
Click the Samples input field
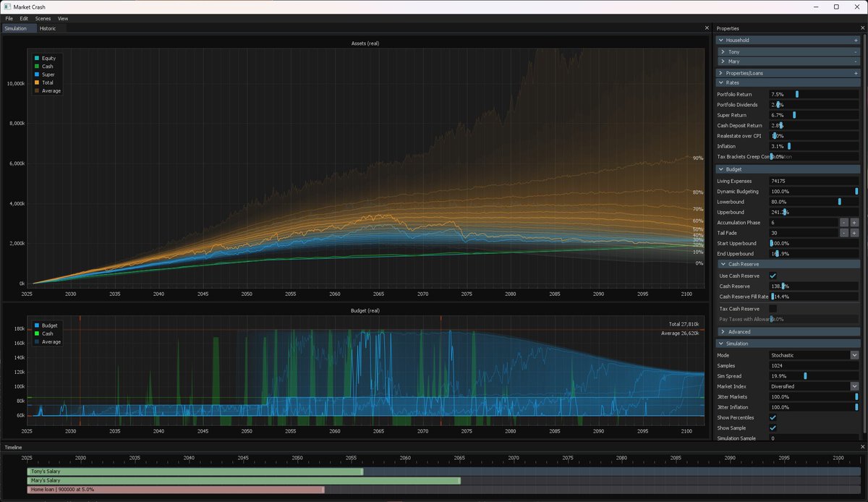pos(814,366)
